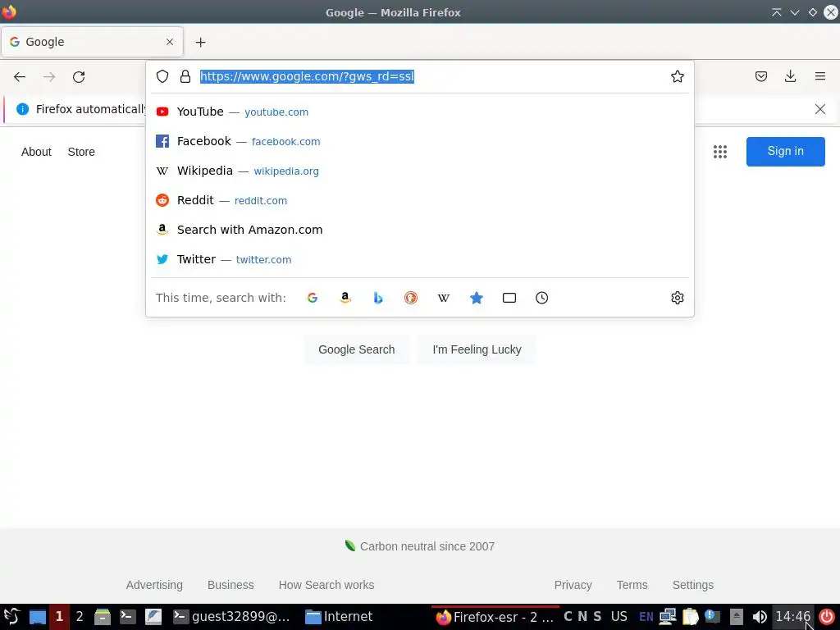The height and width of the screenshot is (630, 840).
Task: Open the terminal launcher in taskbar
Action: click(x=127, y=617)
